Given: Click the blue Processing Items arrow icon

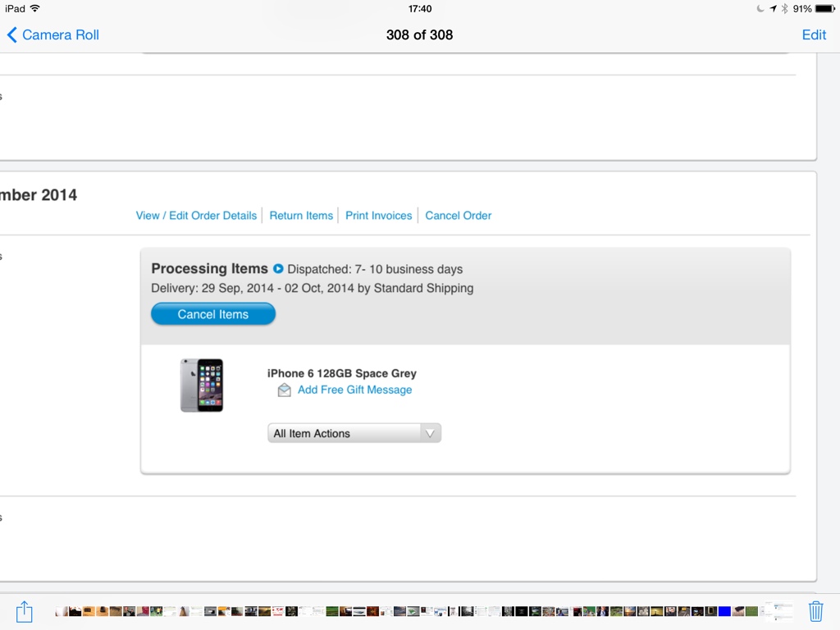Looking at the screenshot, I should [278, 268].
